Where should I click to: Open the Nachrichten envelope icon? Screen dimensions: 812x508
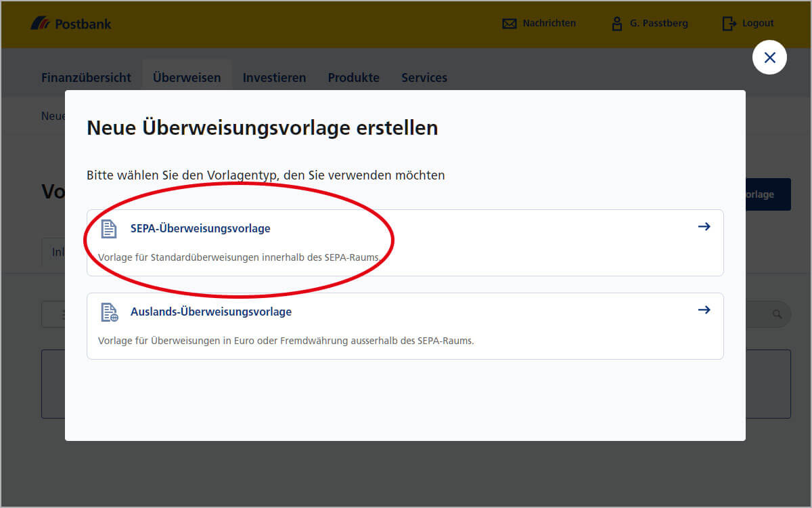[x=509, y=24]
